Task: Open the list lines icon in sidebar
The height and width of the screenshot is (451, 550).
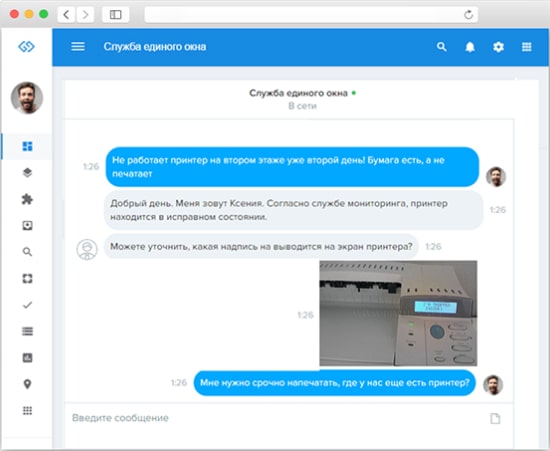Action: (27, 331)
